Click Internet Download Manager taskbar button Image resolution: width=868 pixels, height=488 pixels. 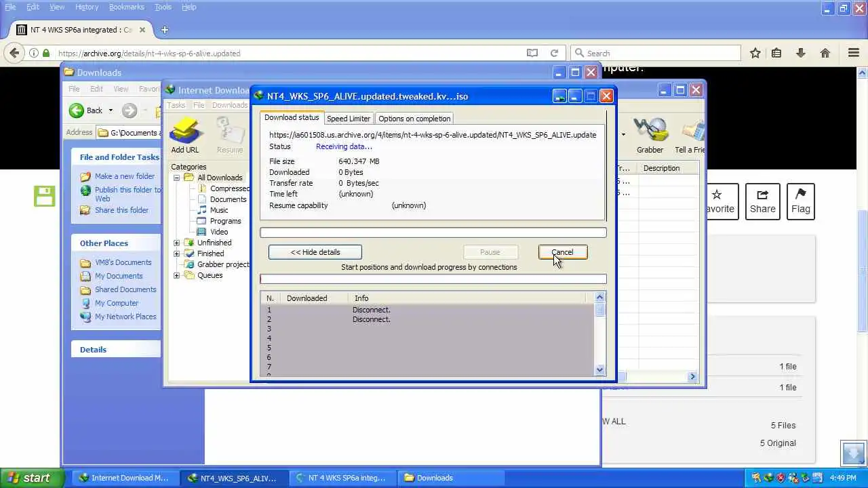[x=124, y=478]
